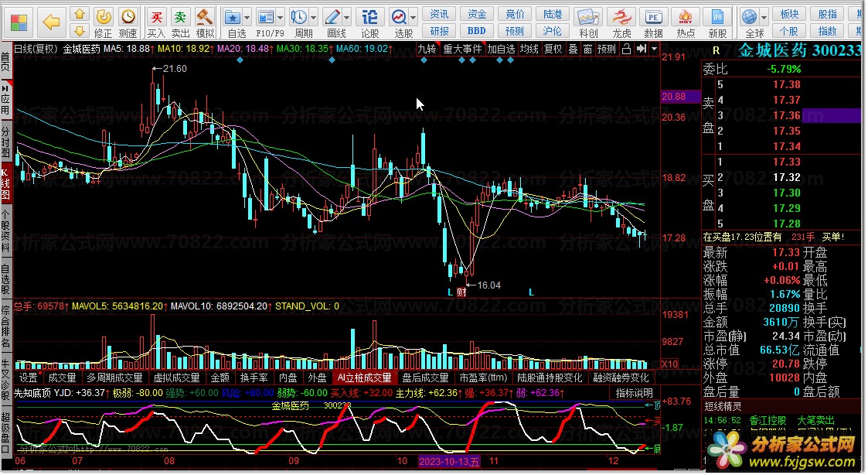Click the lock icon on chart toolbar
This screenshot has width=868, height=475.
pos(626,50)
